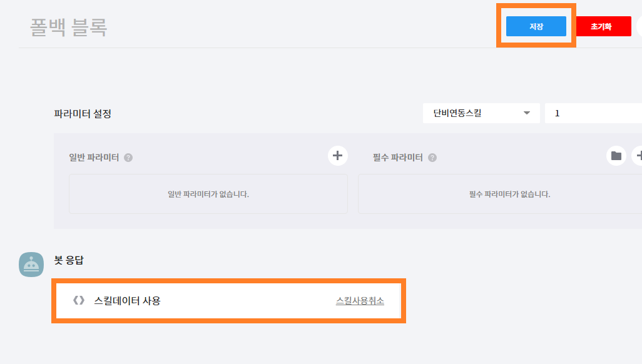Click the code brackets icon in 스킬데이터 사용

point(79,301)
